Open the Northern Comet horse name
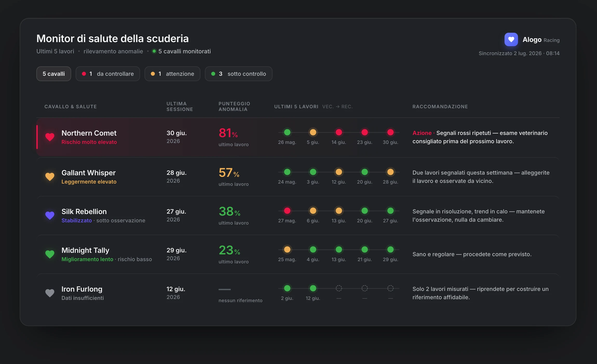The image size is (597, 364). [x=89, y=133]
